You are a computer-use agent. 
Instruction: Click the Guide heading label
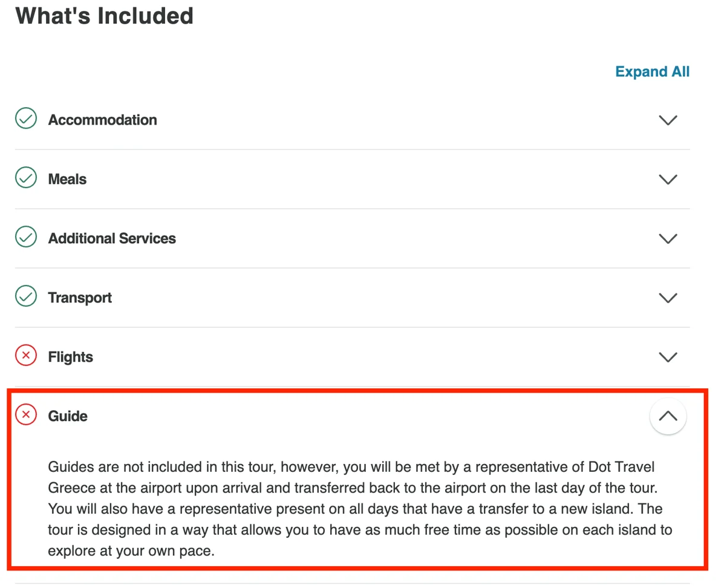(68, 416)
